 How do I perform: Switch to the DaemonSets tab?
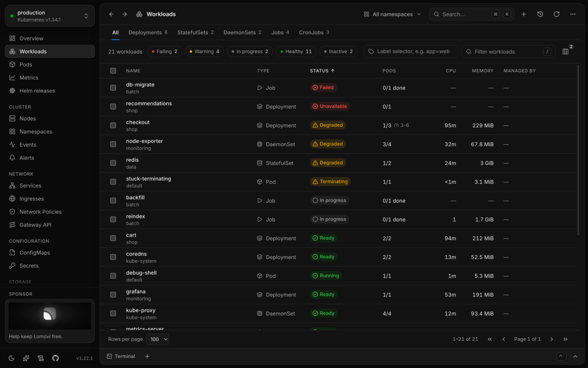click(x=242, y=33)
